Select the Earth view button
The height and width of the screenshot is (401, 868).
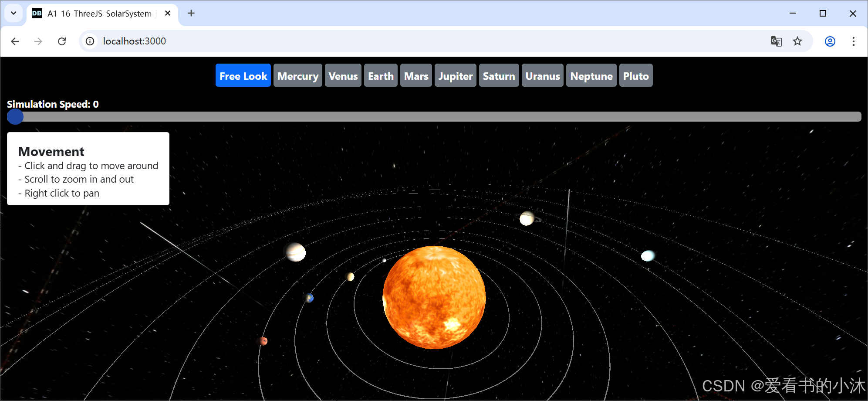click(x=381, y=75)
